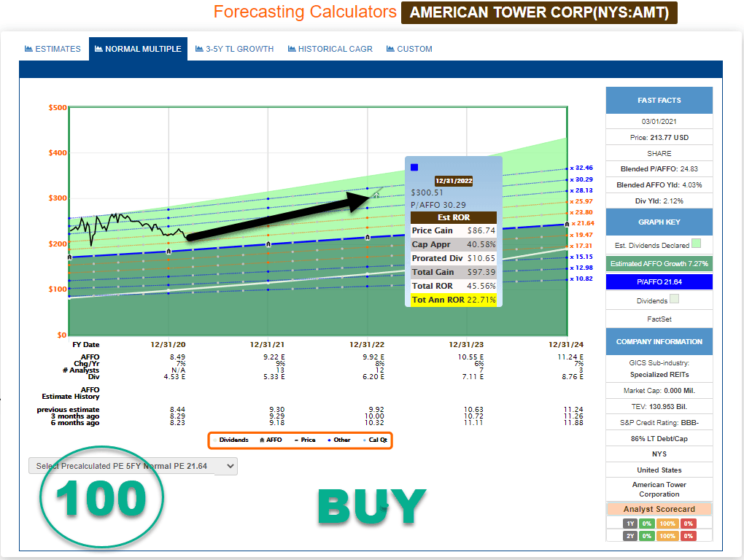Viewport: 744px width, 560px height.
Task: Go to the HISTORICAL CAGR tab
Action: pos(330,49)
